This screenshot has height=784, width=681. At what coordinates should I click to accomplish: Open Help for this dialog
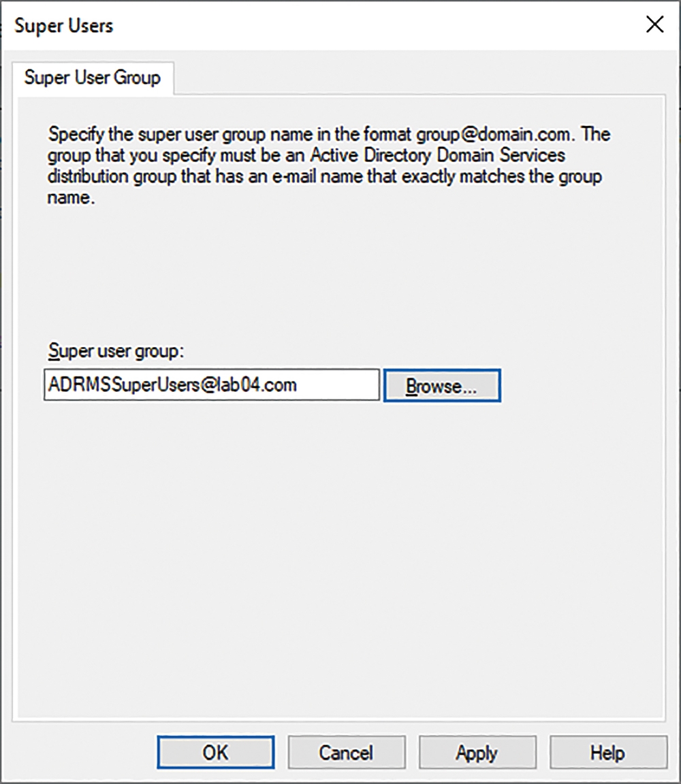[x=608, y=752]
